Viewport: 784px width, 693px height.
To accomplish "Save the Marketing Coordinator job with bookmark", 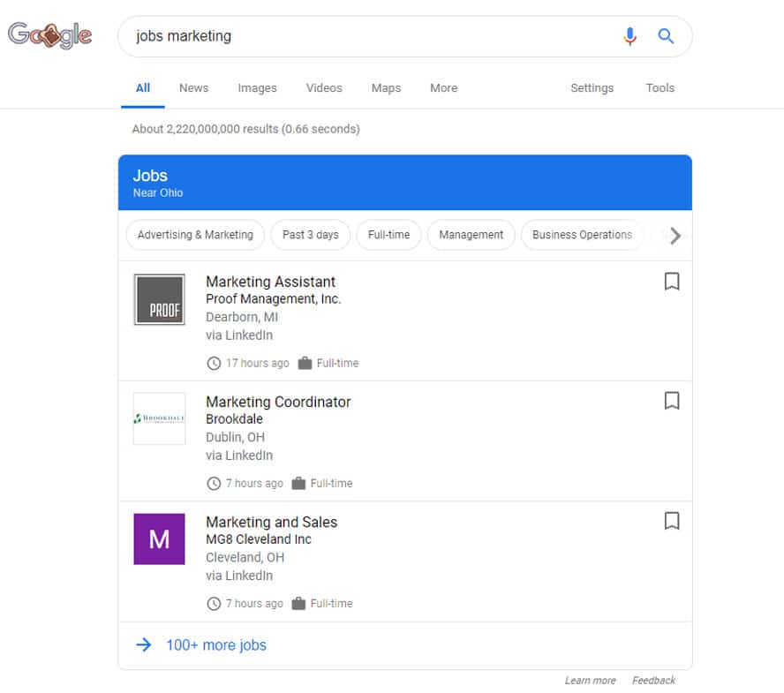I will [x=672, y=401].
